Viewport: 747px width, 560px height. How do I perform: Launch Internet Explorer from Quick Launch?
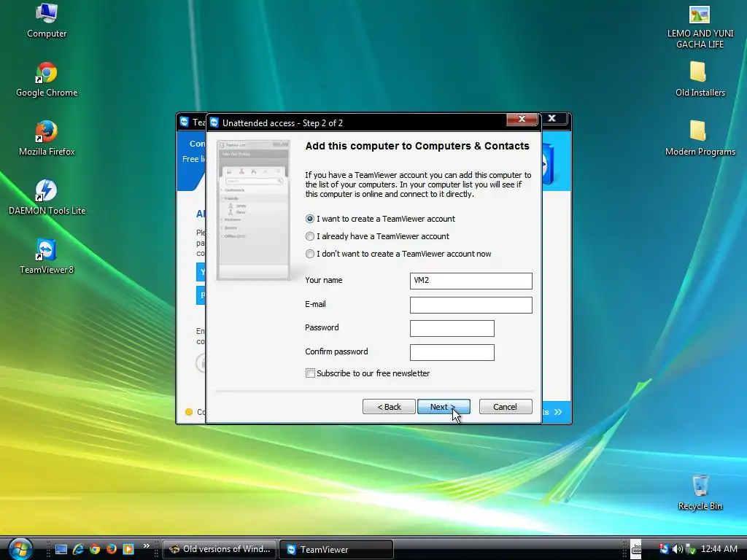pyautogui.click(x=78, y=549)
